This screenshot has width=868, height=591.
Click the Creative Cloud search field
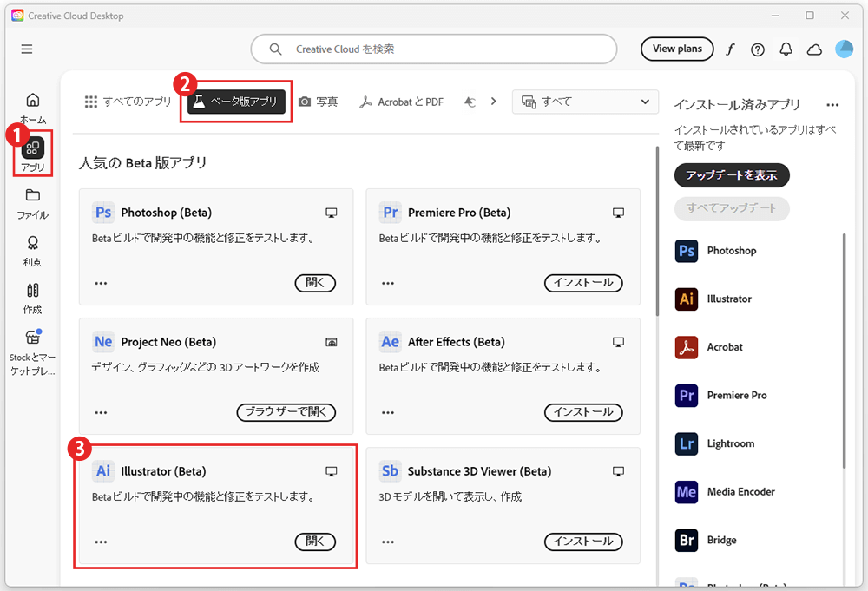[x=434, y=49]
